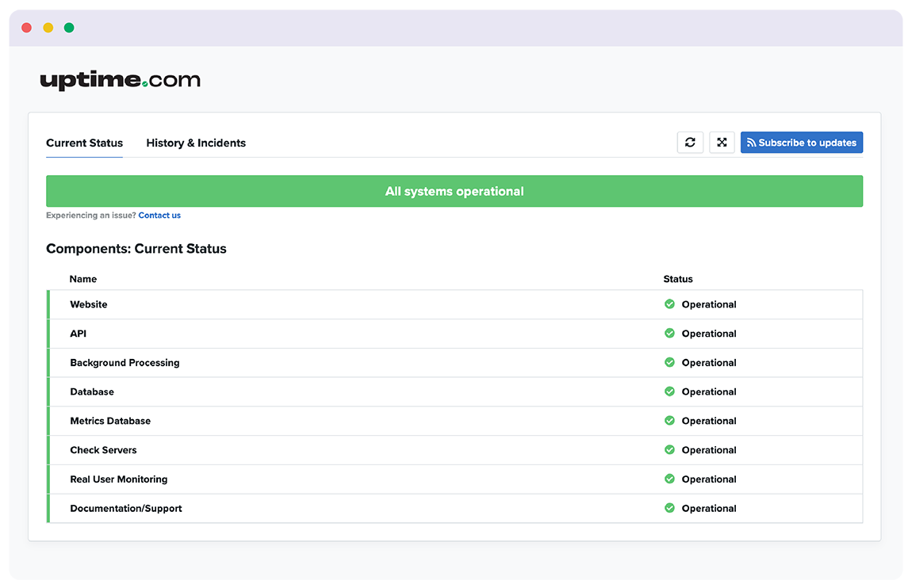Click Operational status text for Check Servers
Viewport: 912px width, 588px height.
point(709,450)
